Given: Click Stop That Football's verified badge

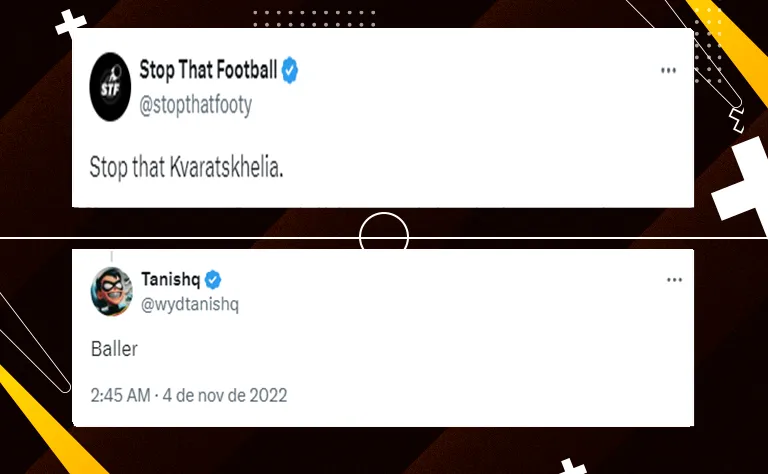Looking at the screenshot, I should tap(289, 71).
